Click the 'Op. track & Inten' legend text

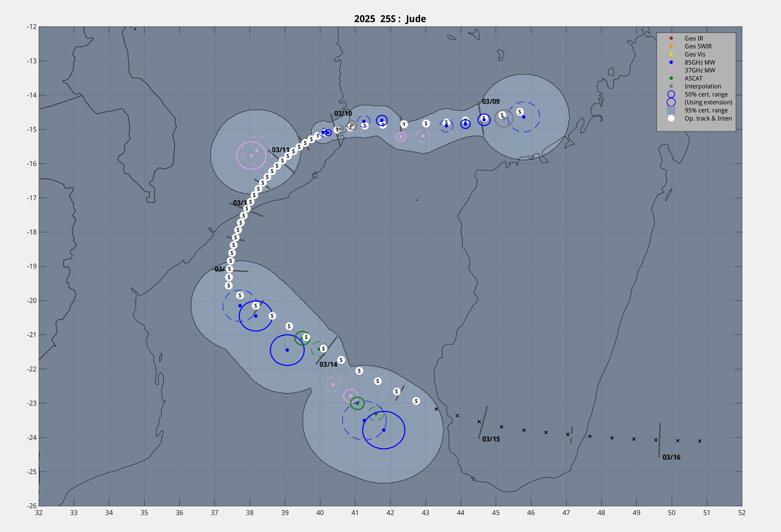tap(708, 118)
